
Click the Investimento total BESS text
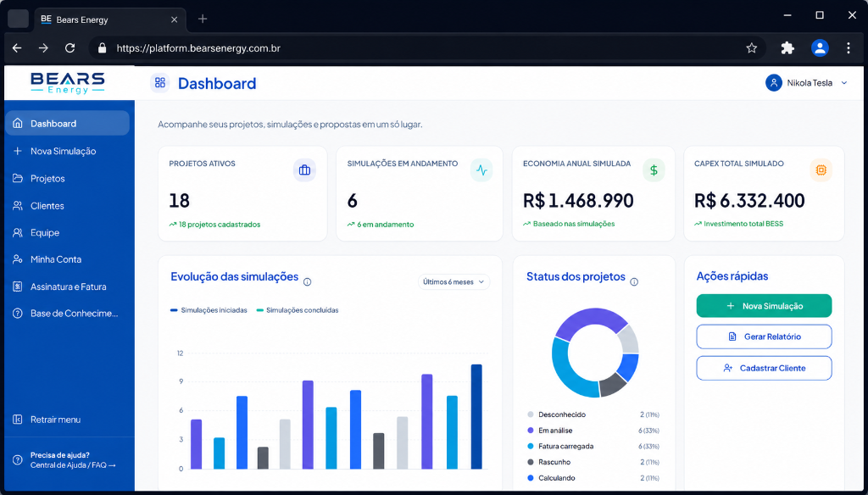tap(743, 224)
